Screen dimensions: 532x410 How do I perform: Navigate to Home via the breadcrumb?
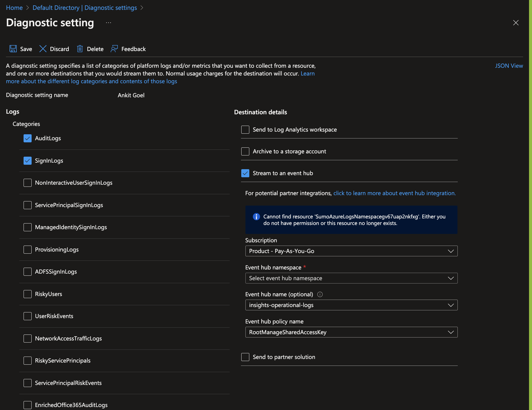(14, 7)
